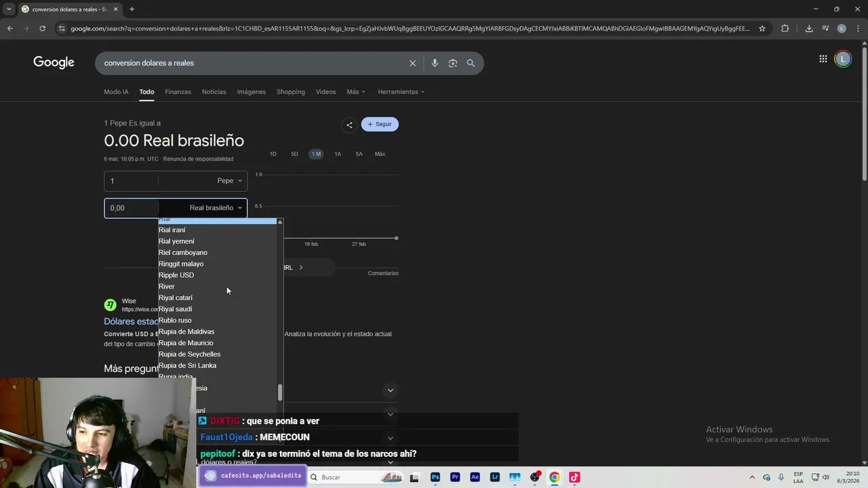
Task: Open Lightroom from the taskbar
Action: click(x=495, y=477)
